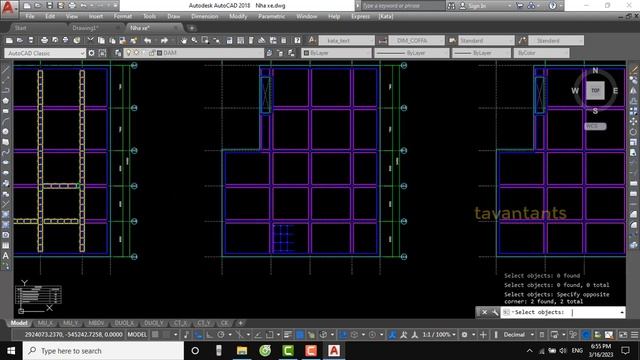Image resolution: width=640 pixels, height=360 pixels.
Task: Click the Save icon in standard toolbar
Action: click(31, 40)
